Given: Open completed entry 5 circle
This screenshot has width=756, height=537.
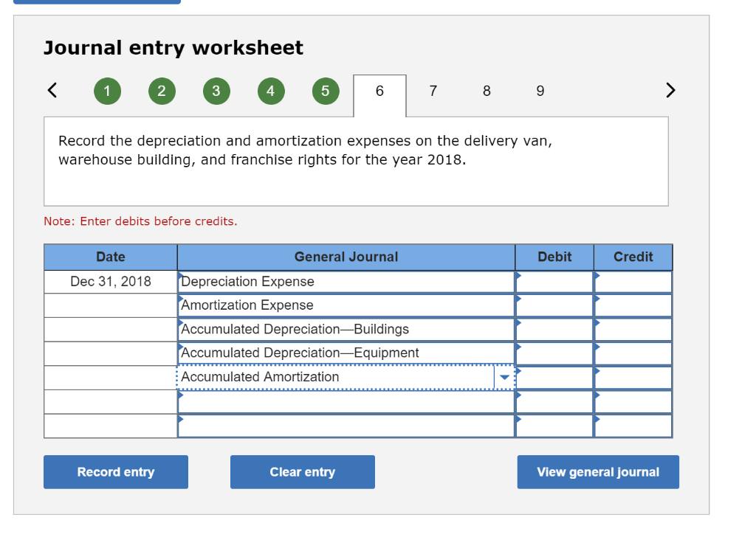Looking at the screenshot, I should [326, 91].
